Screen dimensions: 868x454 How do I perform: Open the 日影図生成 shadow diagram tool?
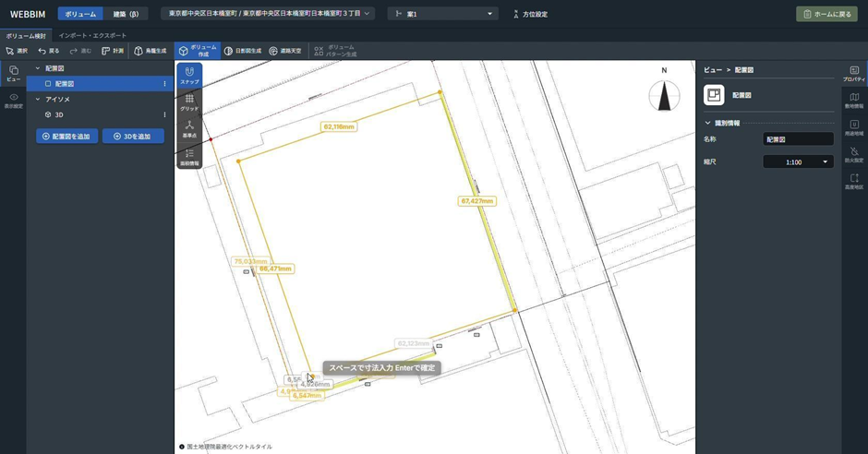pos(243,51)
